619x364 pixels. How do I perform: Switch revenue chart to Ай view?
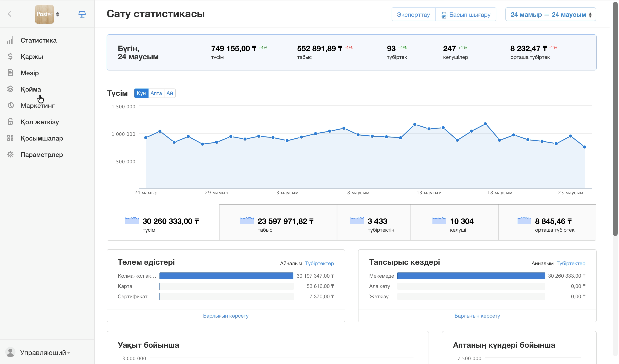[x=170, y=93]
